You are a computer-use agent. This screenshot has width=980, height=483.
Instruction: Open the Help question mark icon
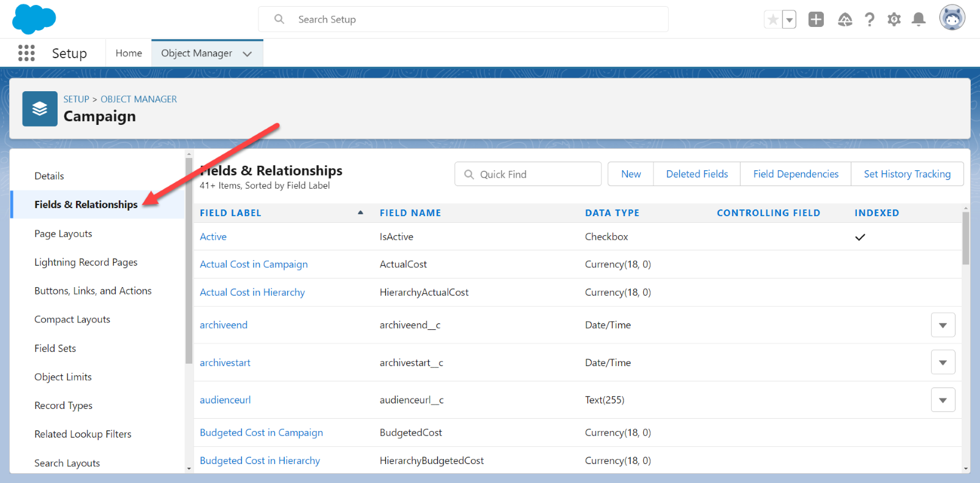point(870,20)
